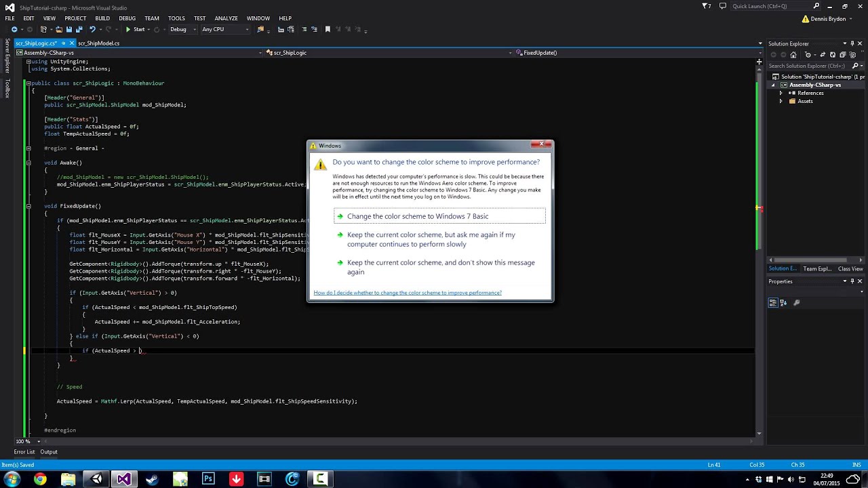
Task: Click the Refresh icon in Solution Explorer
Action: 833,55
